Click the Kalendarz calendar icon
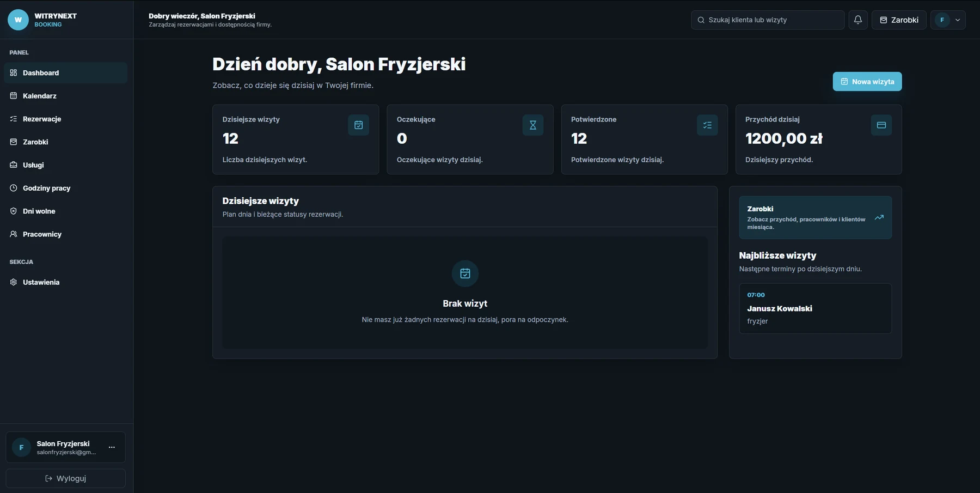Viewport: 980px width, 493px height. click(x=14, y=96)
